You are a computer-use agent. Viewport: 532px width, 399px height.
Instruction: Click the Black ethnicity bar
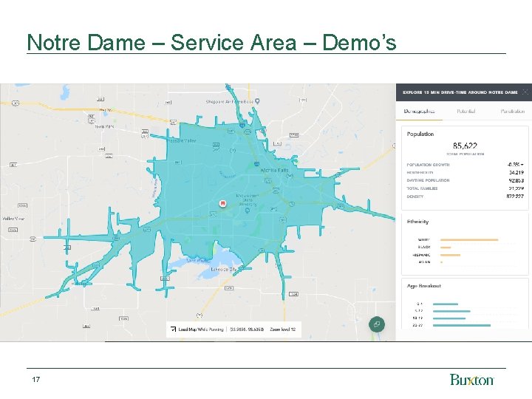446,248
